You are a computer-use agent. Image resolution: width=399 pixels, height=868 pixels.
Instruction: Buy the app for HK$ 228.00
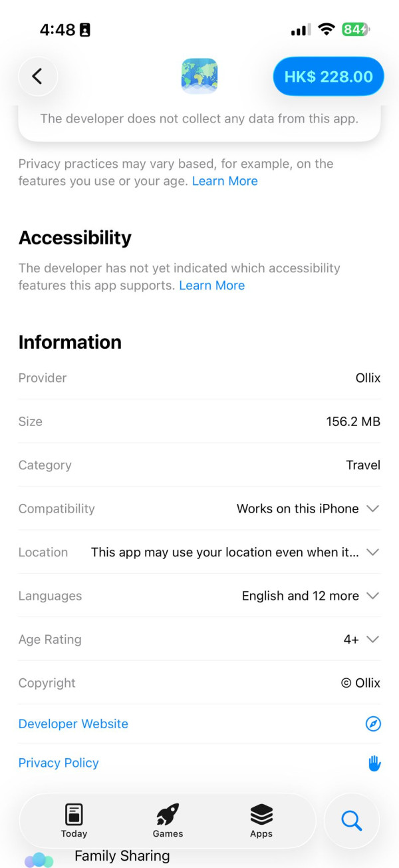tap(329, 77)
